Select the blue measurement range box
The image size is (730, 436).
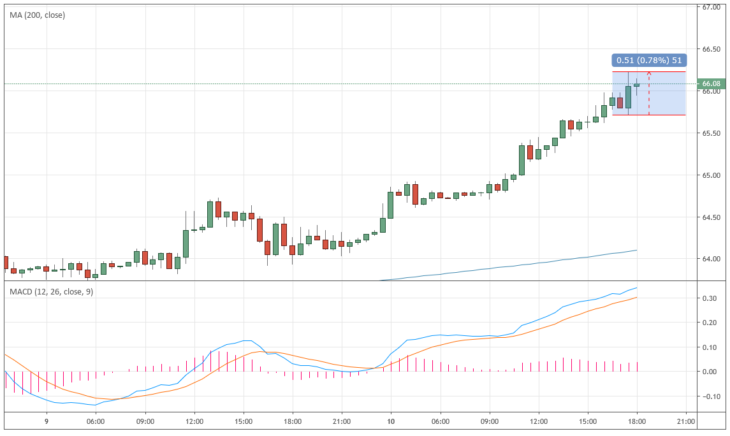click(649, 93)
